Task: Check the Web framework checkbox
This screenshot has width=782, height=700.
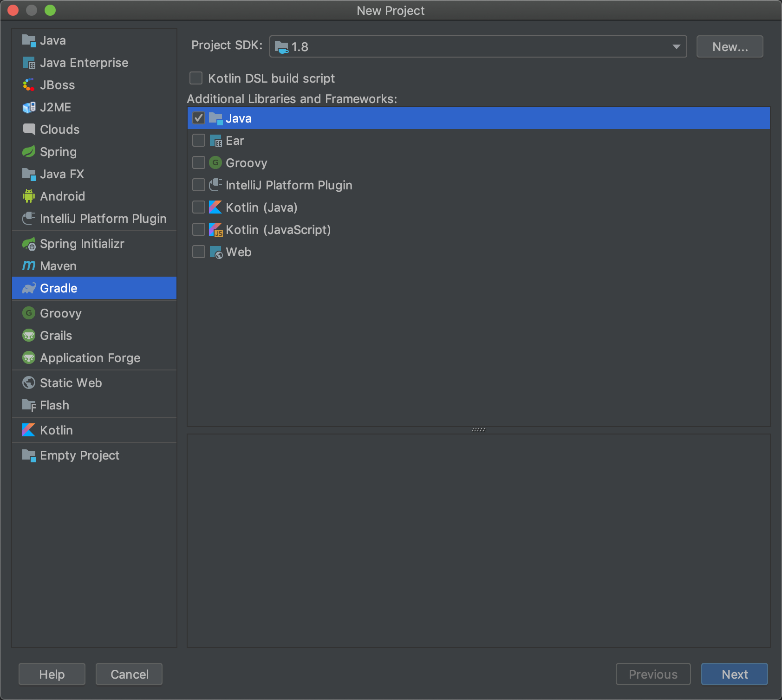Action: tap(199, 252)
